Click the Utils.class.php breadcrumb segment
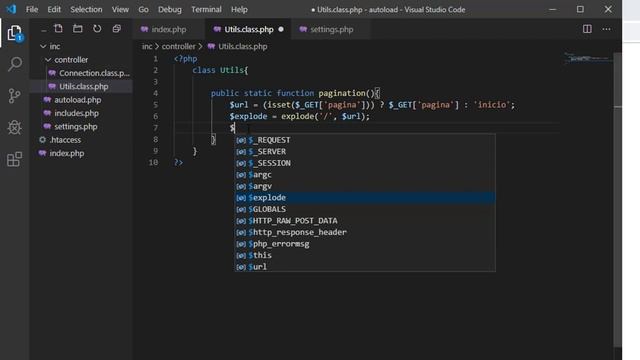Screen dimensions: 640x360 242,47
